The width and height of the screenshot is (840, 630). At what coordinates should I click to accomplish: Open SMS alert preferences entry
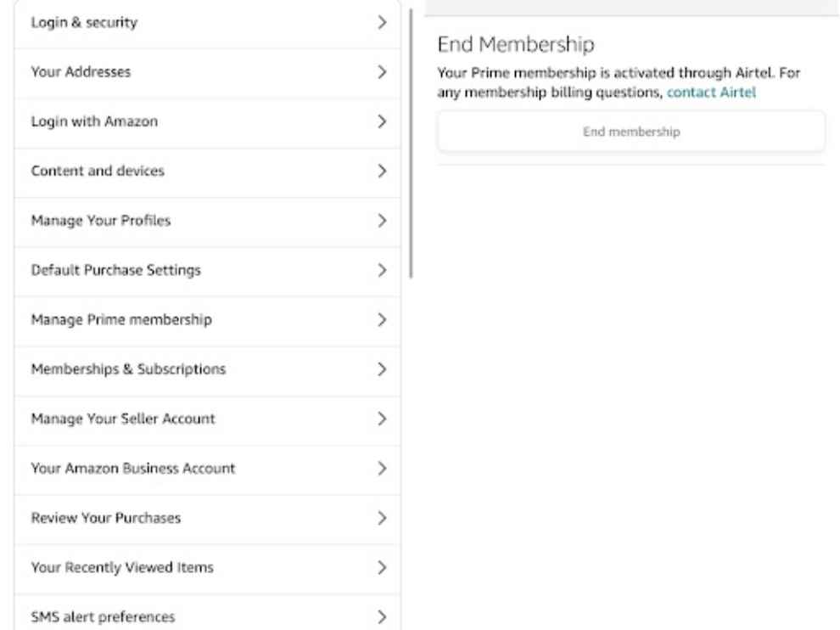click(x=207, y=612)
